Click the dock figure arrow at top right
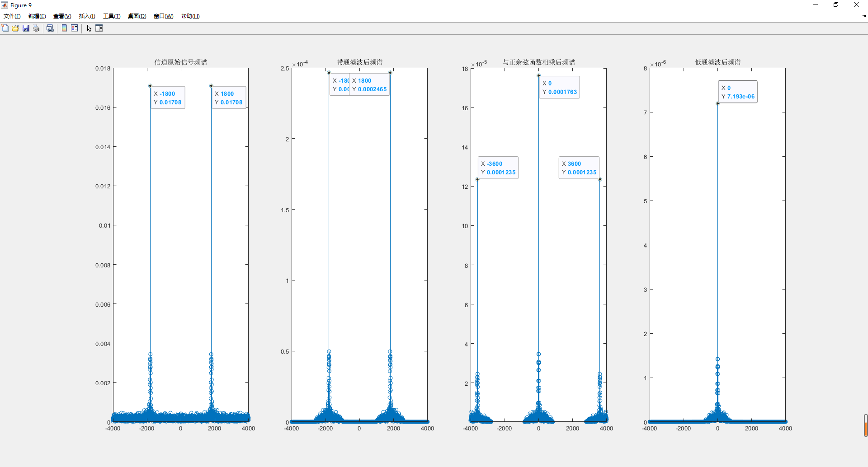Screen dimensions: 868x467 (x=864, y=16)
